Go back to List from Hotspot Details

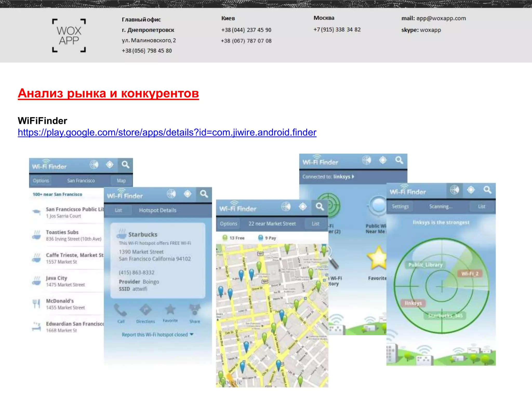coord(118,210)
